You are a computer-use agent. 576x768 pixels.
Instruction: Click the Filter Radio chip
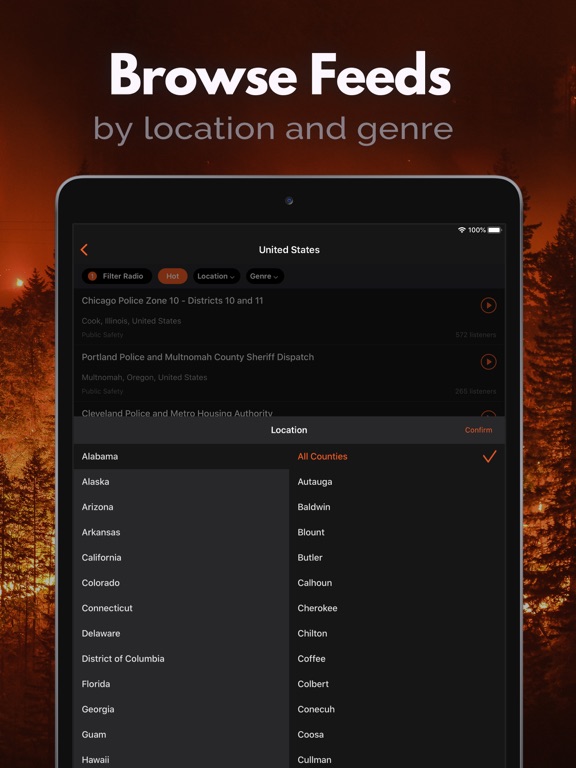pyautogui.click(x=117, y=276)
